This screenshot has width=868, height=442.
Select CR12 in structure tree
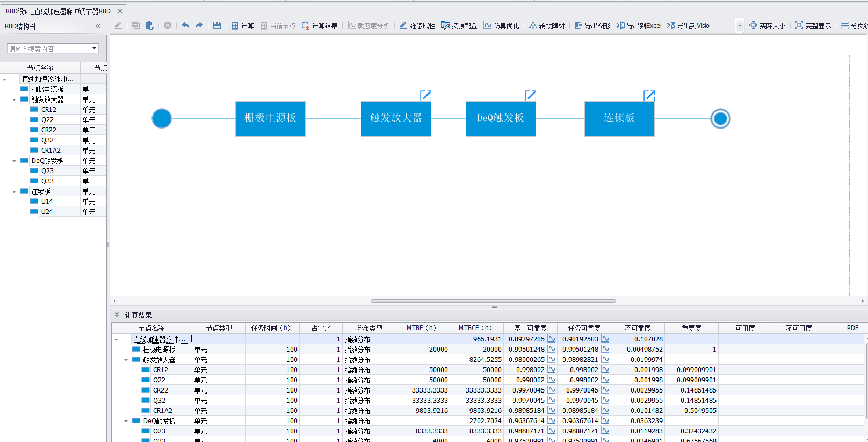48,110
